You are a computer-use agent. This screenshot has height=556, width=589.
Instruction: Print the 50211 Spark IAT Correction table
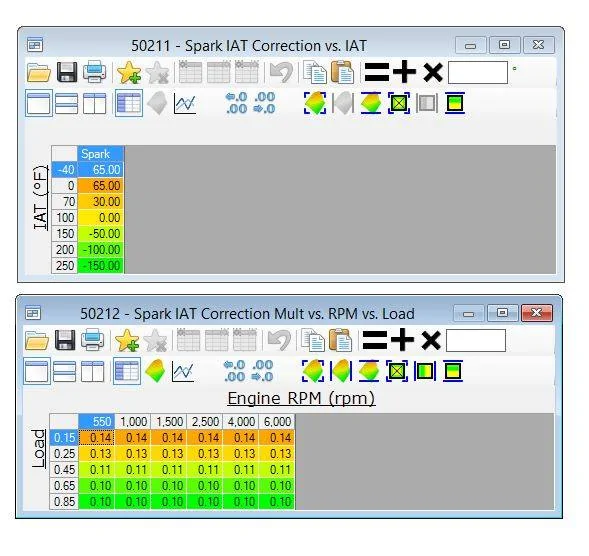pyautogui.click(x=94, y=72)
